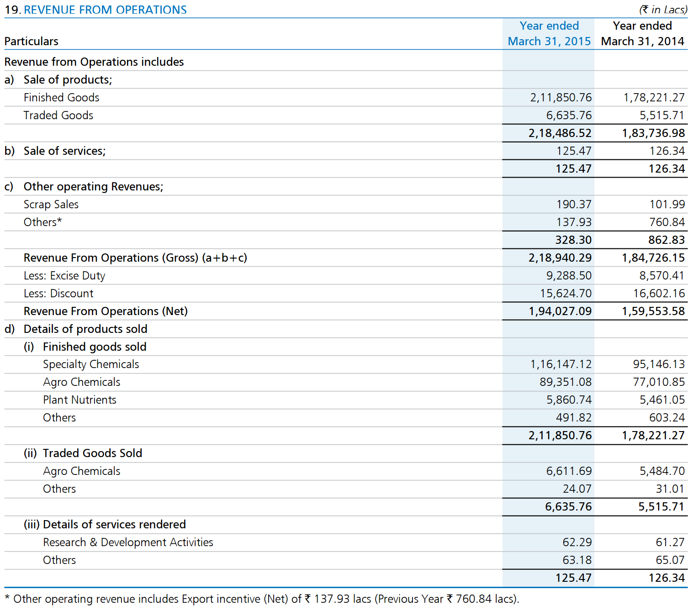
Task: Select the 'Less: Discount' label
Action: (58, 293)
